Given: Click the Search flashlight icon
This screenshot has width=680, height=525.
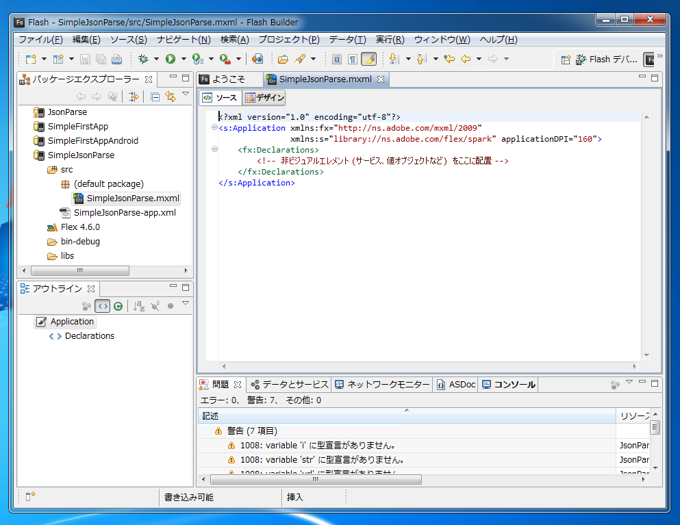Looking at the screenshot, I should pos(300,59).
